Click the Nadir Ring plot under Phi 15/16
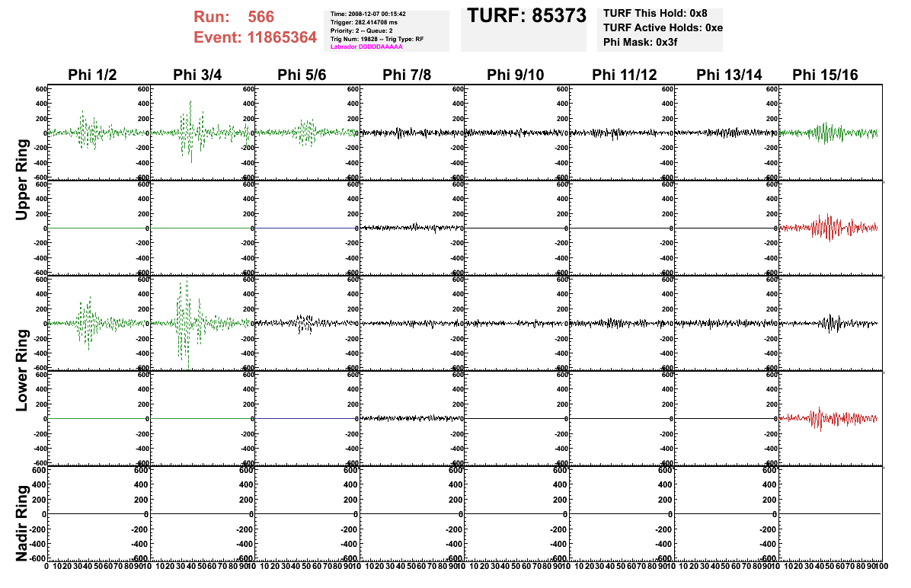The width and height of the screenshot is (911, 588). tap(831, 513)
